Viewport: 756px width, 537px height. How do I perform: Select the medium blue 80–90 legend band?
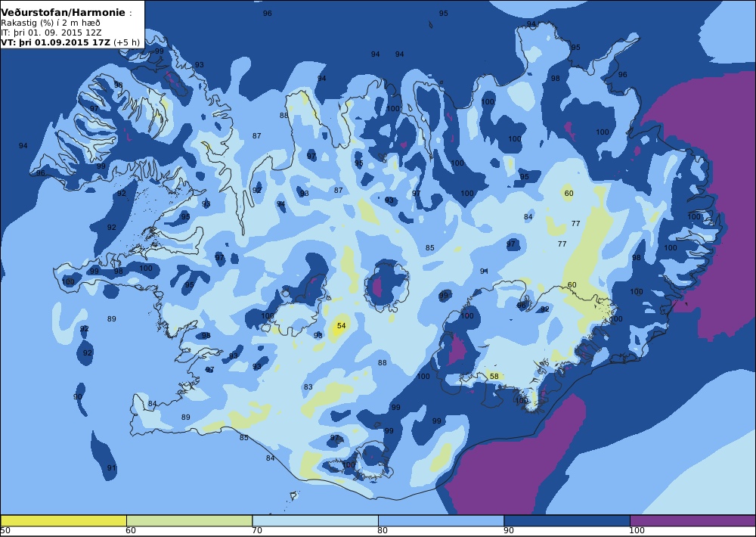(x=442, y=520)
